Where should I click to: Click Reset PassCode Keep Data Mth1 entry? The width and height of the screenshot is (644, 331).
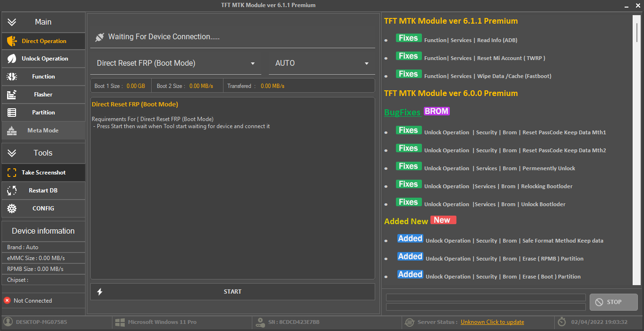pyautogui.click(x=515, y=132)
